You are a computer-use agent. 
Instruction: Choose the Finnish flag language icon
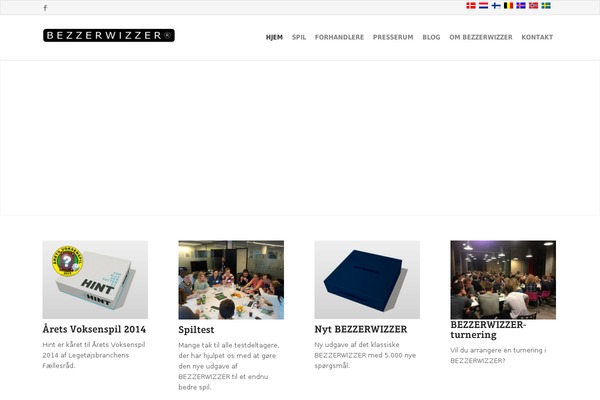pyautogui.click(x=496, y=5)
